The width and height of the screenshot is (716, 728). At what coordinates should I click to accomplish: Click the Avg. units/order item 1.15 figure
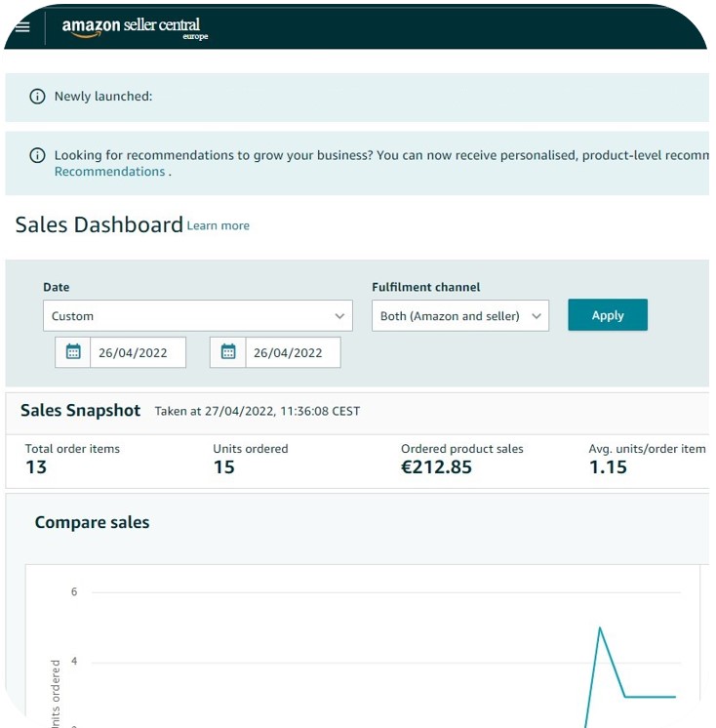(608, 467)
